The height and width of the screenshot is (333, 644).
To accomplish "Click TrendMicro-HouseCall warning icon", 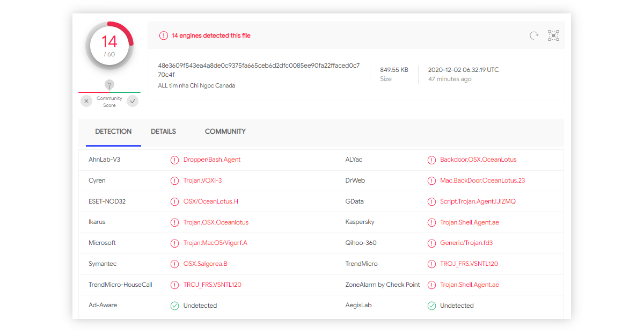I will pos(174,285).
